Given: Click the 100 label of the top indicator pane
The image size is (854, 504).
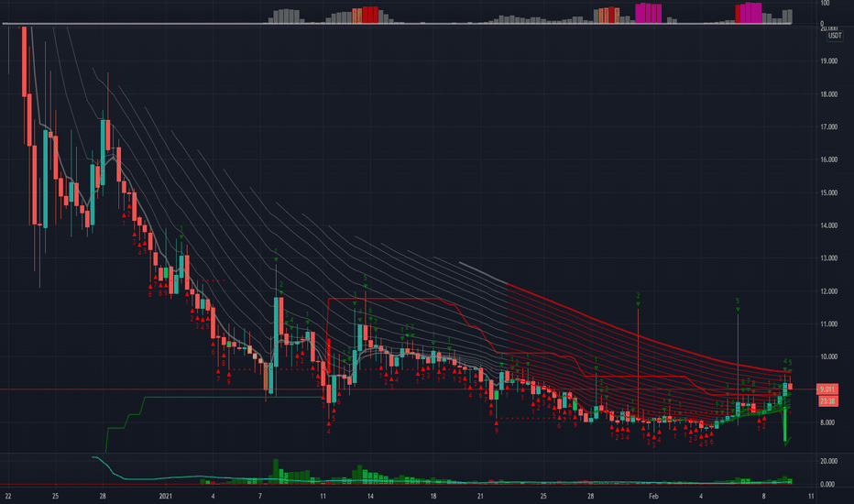Looking at the screenshot, I should pos(825,4).
